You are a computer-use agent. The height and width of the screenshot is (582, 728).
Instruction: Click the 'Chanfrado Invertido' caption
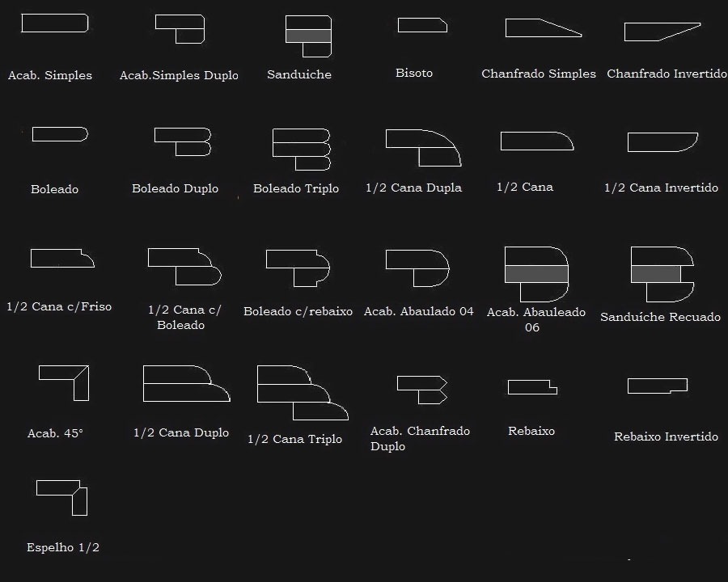click(x=667, y=74)
